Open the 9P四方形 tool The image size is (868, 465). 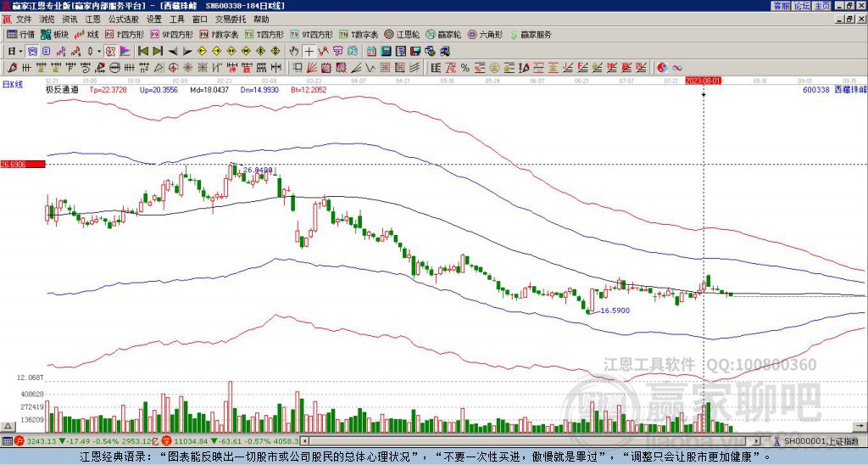171,34
